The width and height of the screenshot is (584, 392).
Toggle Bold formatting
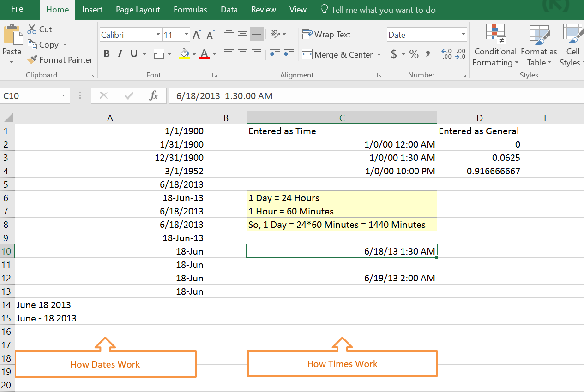107,54
